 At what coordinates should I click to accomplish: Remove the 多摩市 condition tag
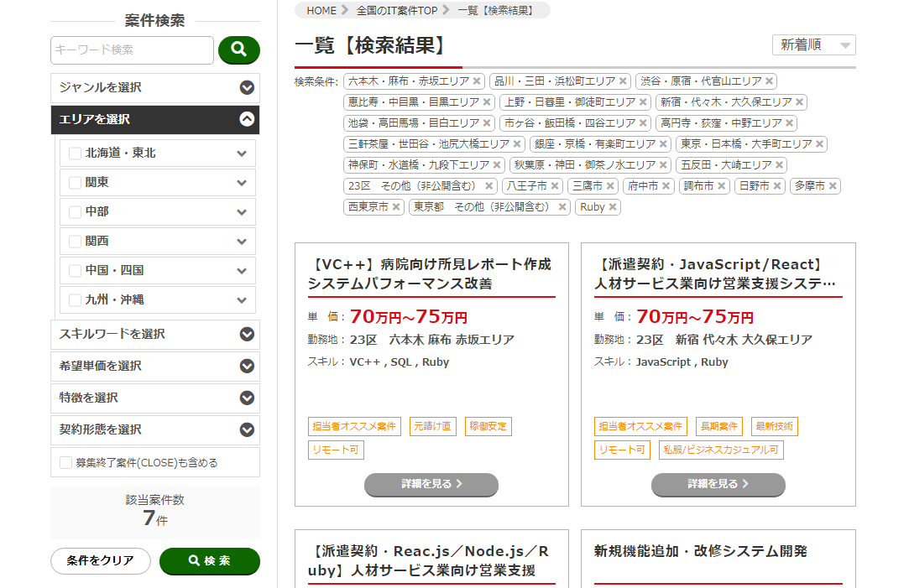tap(833, 186)
